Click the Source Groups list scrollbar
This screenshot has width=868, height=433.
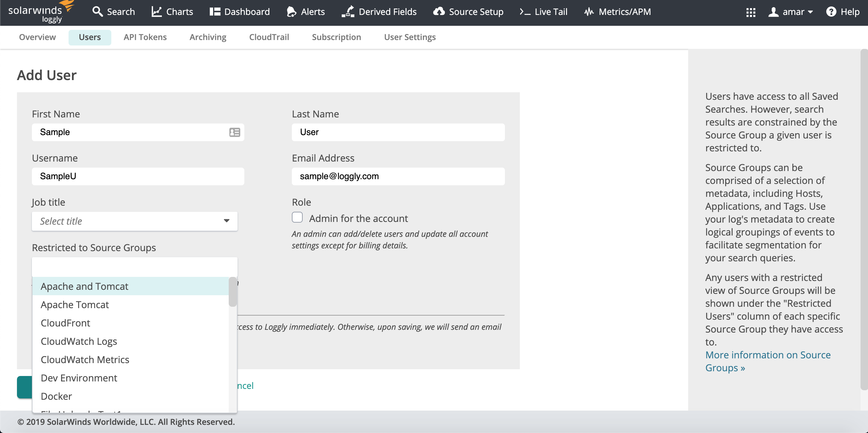tap(232, 292)
